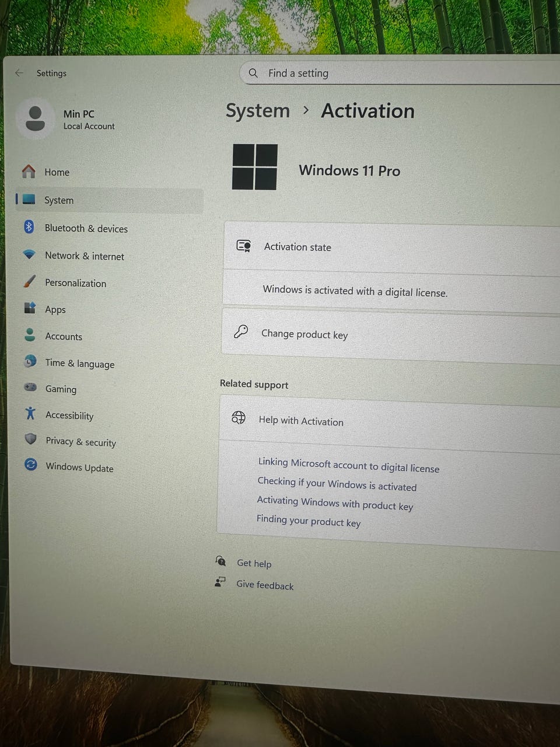Open the Min PC account avatar

(x=36, y=118)
